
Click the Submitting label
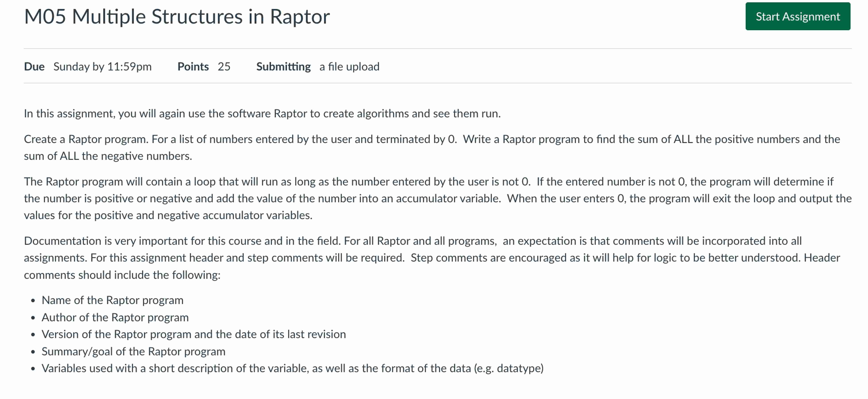pos(283,66)
